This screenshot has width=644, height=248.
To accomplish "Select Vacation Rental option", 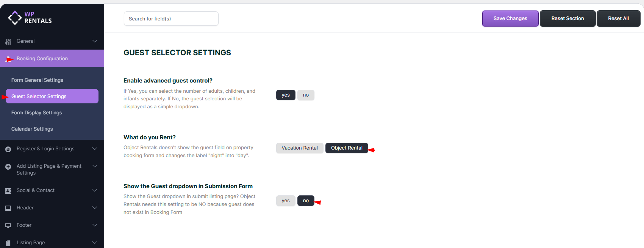I will [x=300, y=148].
